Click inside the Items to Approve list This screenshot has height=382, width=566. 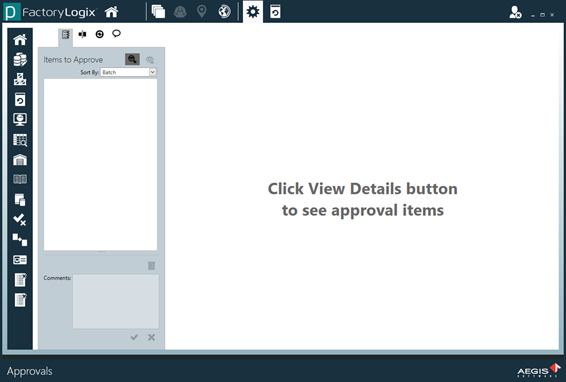click(x=100, y=164)
